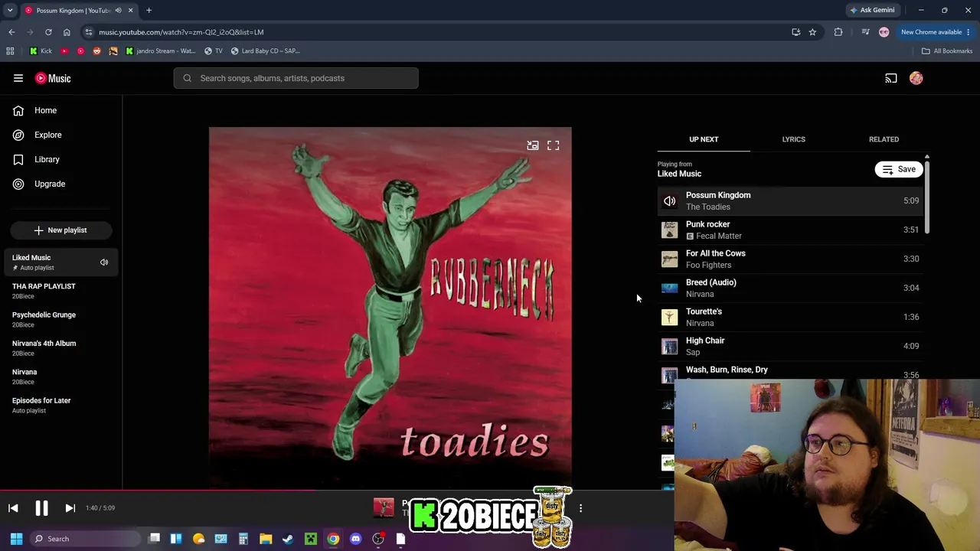This screenshot has width=980, height=551.
Task: Open the Cast to device icon
Action: pos(891,78)
